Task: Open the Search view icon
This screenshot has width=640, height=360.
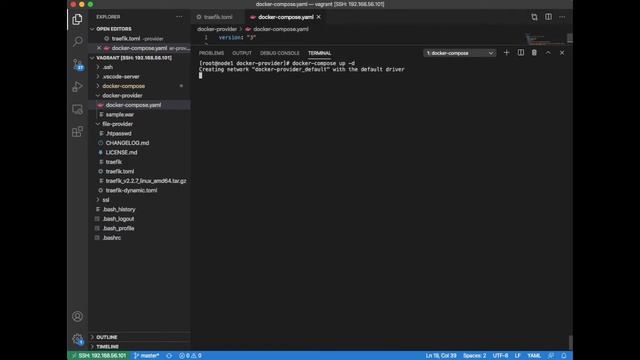Action: [x=77, y=41]
